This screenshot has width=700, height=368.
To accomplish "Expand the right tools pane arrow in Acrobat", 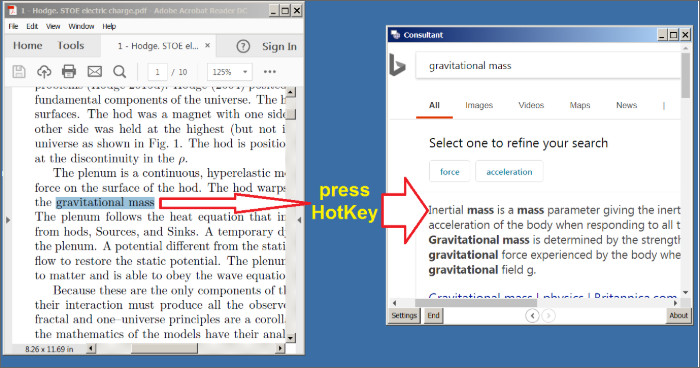I will [x=300, y=220].
